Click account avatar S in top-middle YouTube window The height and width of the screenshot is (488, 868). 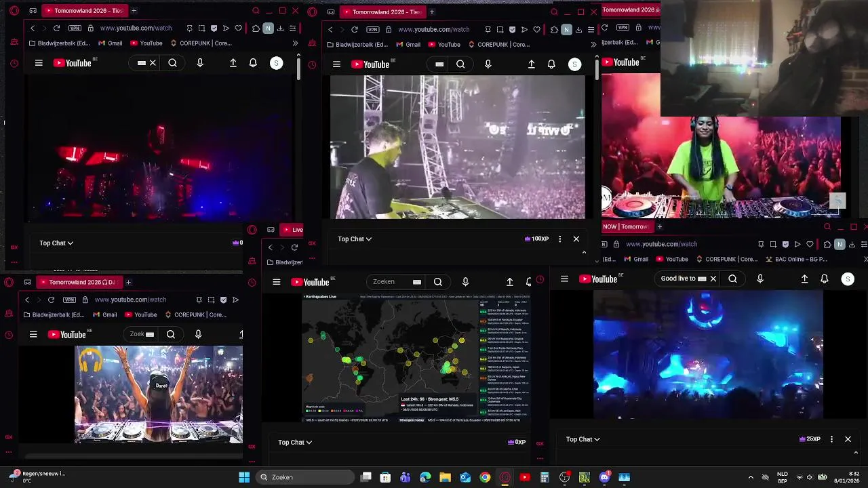click(x=574, y=64)
